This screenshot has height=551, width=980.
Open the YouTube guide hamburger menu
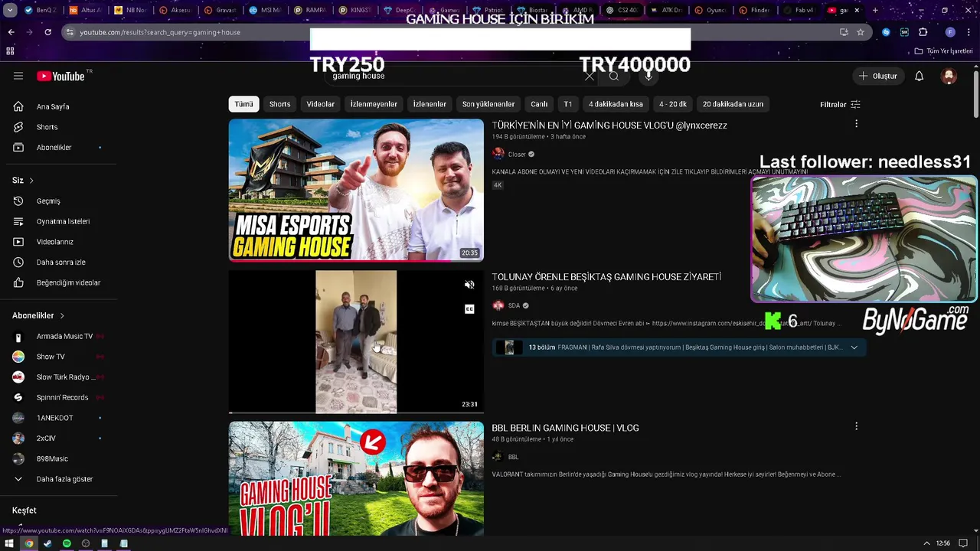point(18,76)
